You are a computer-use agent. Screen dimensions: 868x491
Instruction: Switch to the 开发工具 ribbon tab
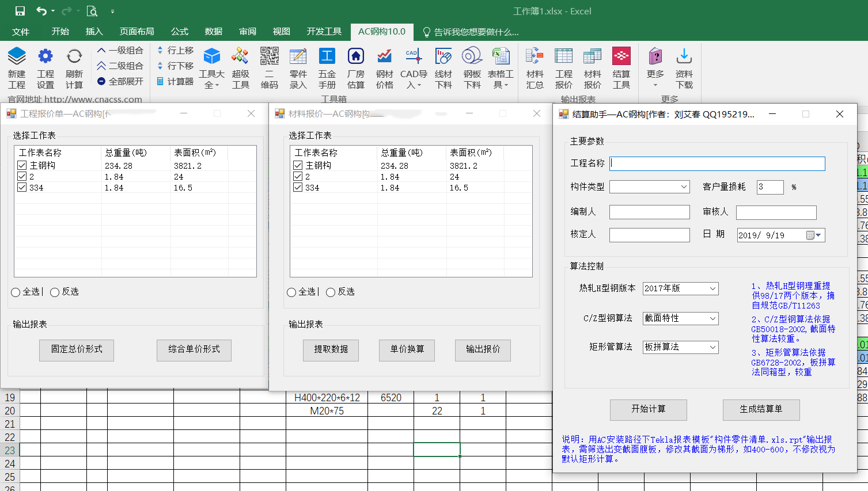(x=324, y=32)
